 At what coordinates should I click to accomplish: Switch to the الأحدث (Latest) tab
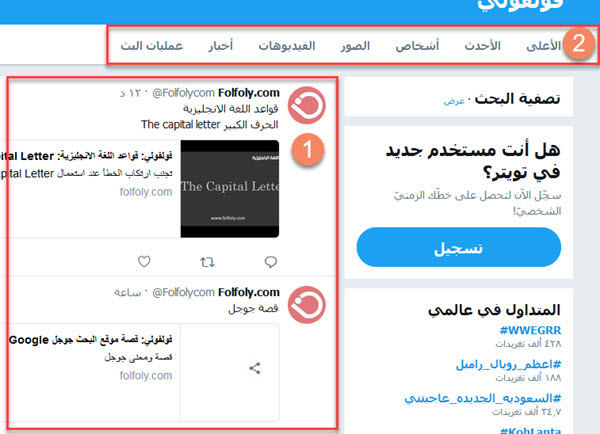coord(483,46)
